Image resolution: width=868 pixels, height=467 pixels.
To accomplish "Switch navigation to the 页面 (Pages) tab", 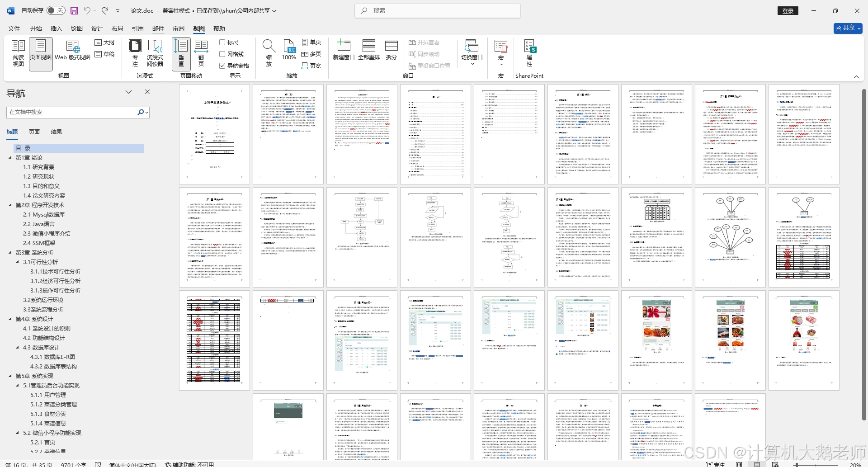I will pyautogui.click(x=34, y=132).
